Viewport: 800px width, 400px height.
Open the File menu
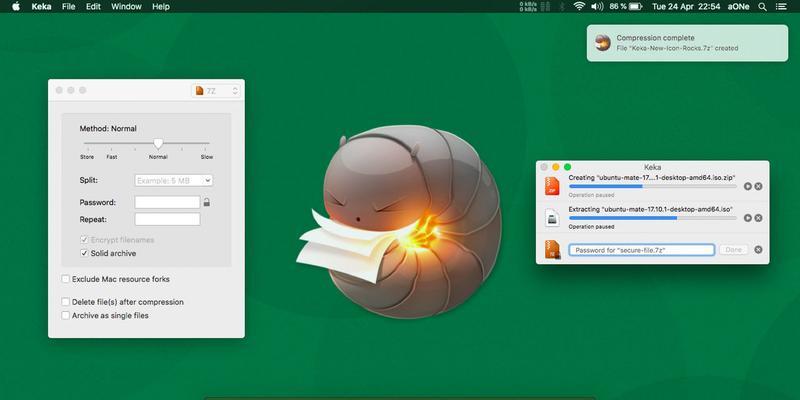coord(68,7)
